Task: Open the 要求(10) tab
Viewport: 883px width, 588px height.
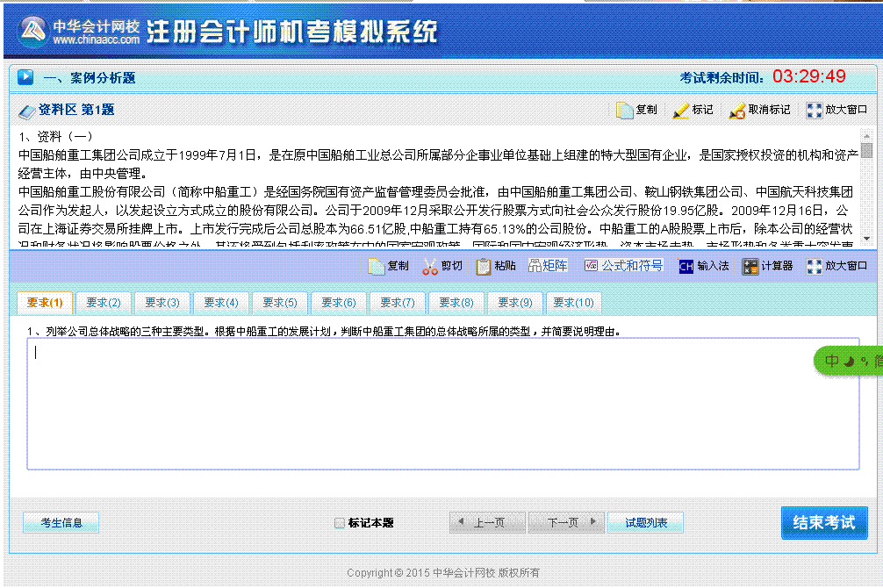Action: click(x=573, y=302)
